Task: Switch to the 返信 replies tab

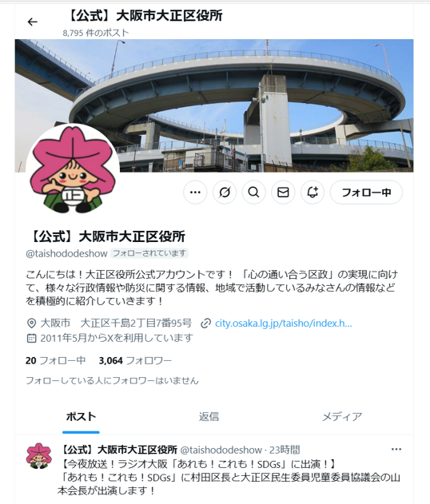Action: tap(209, 417)
